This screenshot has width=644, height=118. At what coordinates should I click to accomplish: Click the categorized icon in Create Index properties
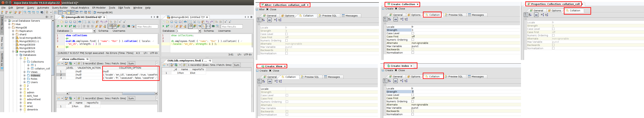click(385, 81)
